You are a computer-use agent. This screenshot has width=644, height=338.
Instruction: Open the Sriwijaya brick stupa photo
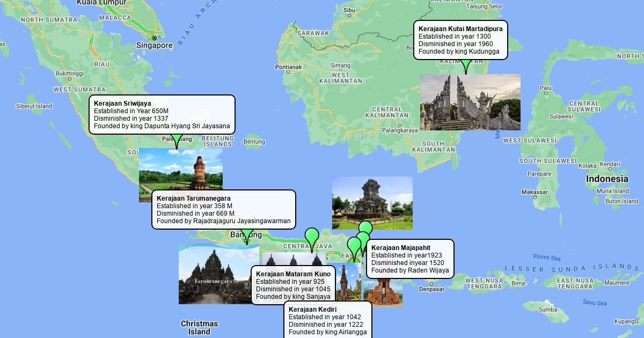coord(180,169)
